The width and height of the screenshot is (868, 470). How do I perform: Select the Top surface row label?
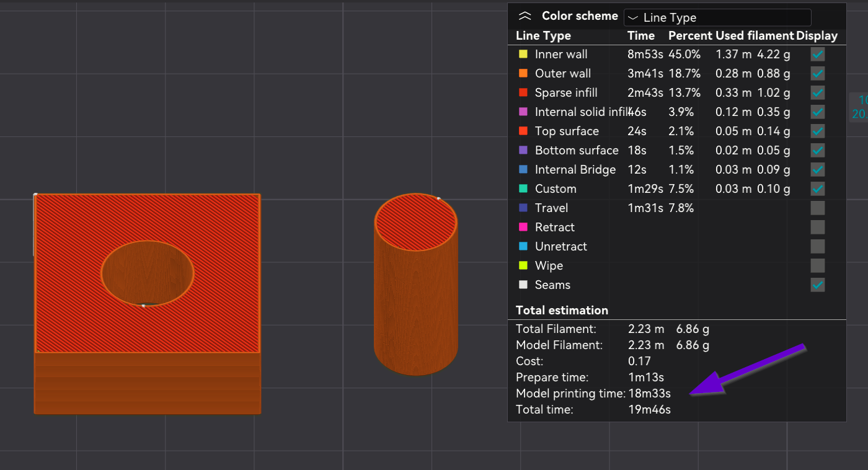pos(567,131)
